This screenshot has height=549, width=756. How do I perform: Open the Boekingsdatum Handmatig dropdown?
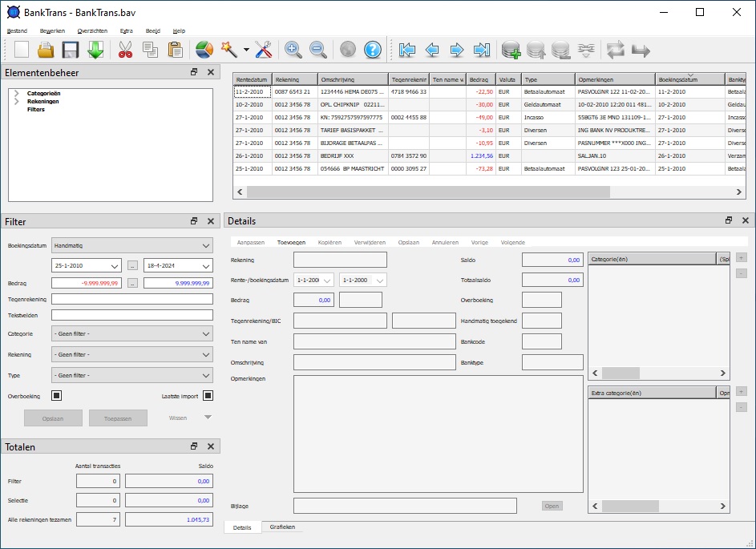131,245
